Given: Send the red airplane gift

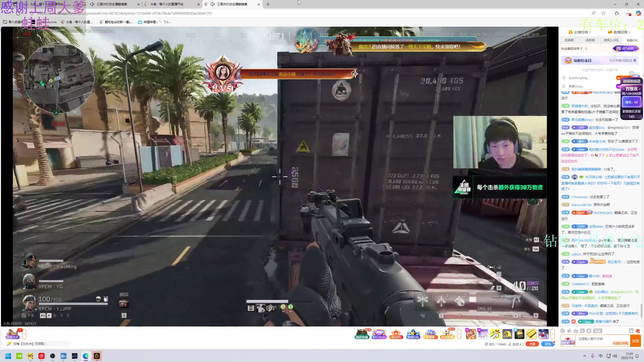Looking at the screenshot, I should (x=544, y=334).
